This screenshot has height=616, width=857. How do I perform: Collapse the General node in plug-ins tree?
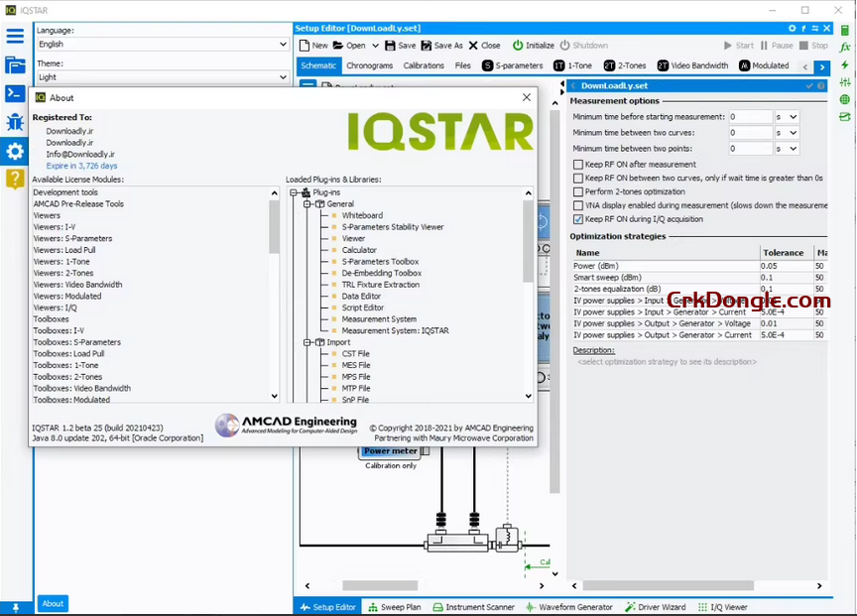(307, 203)
